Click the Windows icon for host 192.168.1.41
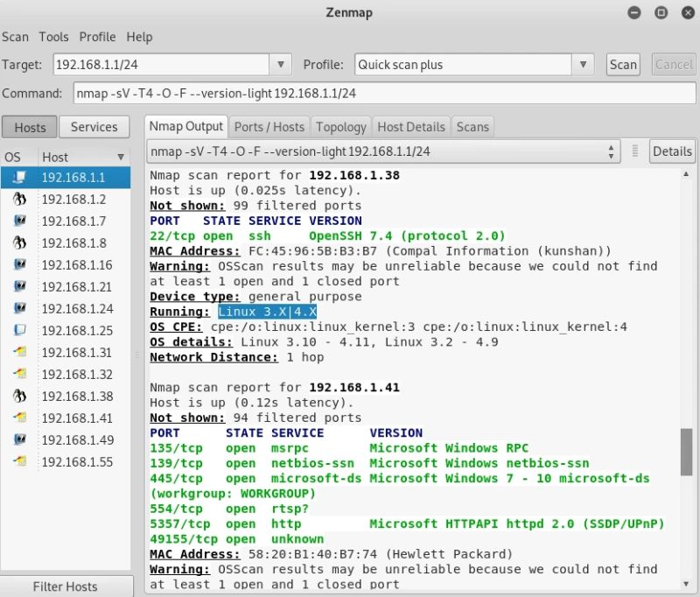Image resolution: width=700 pixels, height=597 pixels. [19, 418]
